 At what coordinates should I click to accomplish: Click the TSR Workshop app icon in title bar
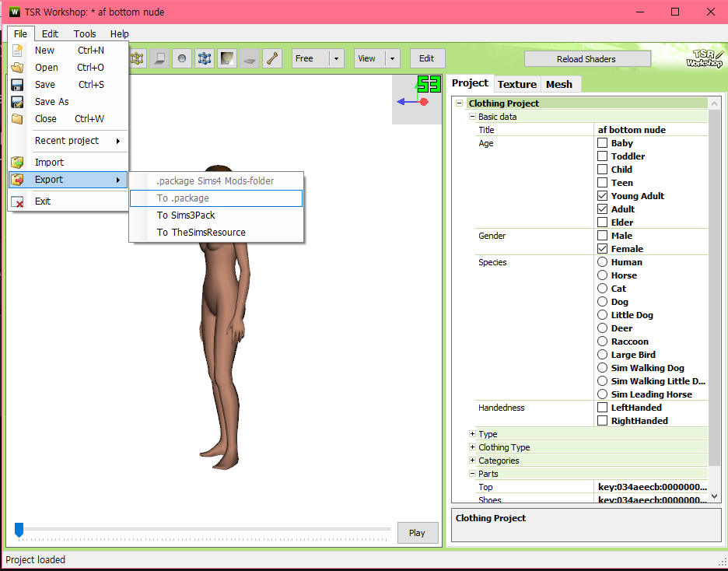(15, 12)
